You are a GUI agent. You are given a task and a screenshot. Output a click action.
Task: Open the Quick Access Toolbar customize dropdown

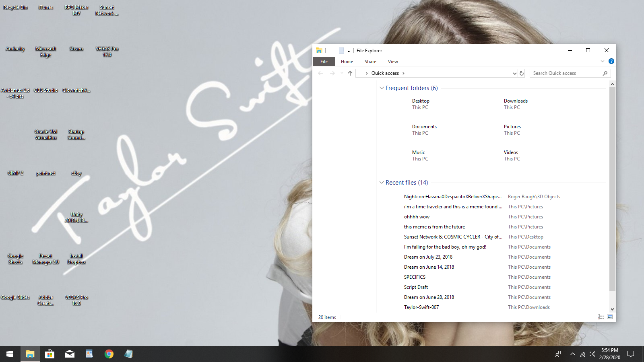pos(349,51)
